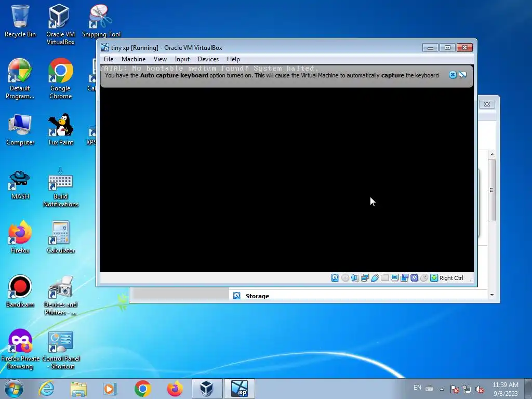Launch Internet Explorer from the taskbar
Viewport: 532px width, 399px height.
point(46,389)
